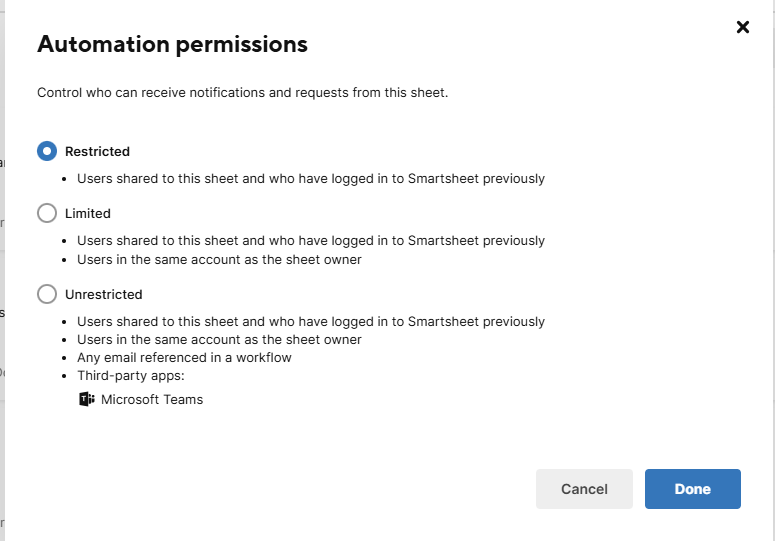Screen dimensions: 775x541
Task: Click the Automation permissions heading
Action: click(x=172, y=44)
